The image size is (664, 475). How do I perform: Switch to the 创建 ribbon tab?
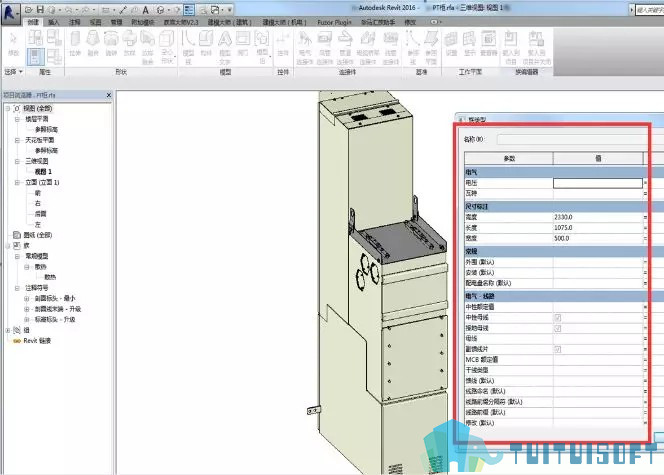33,22
